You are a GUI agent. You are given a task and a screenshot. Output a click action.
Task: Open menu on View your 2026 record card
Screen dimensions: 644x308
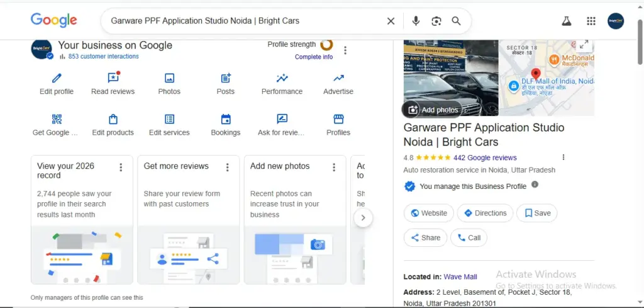tap(121, 168)
